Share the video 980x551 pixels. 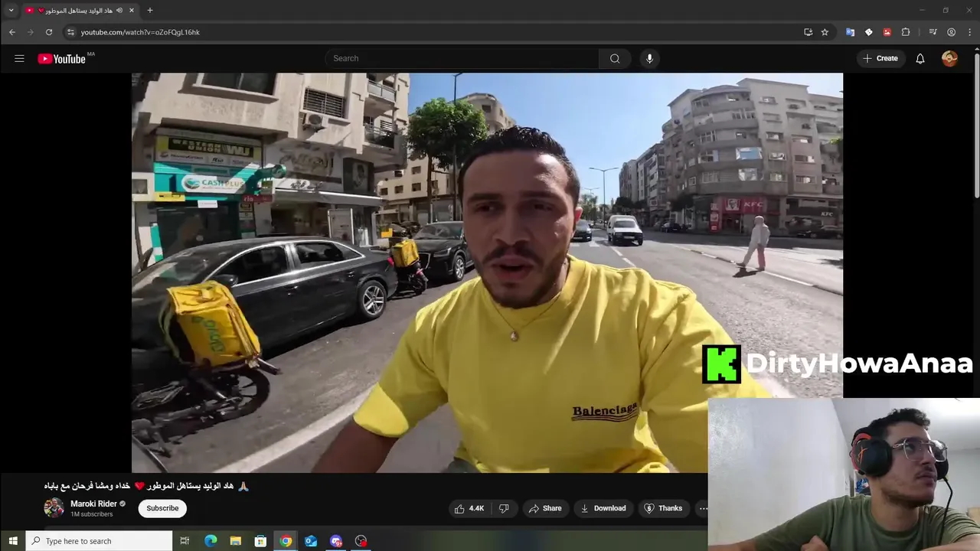tap(545, 508)
